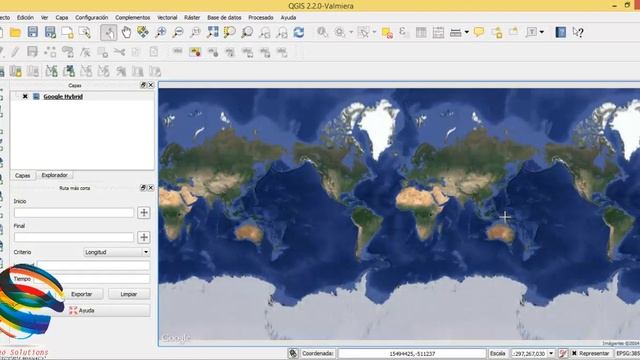Select the Google Hybrid layer name
The height and width of the screenshot is (360, 640).
(x=63, y=97)
